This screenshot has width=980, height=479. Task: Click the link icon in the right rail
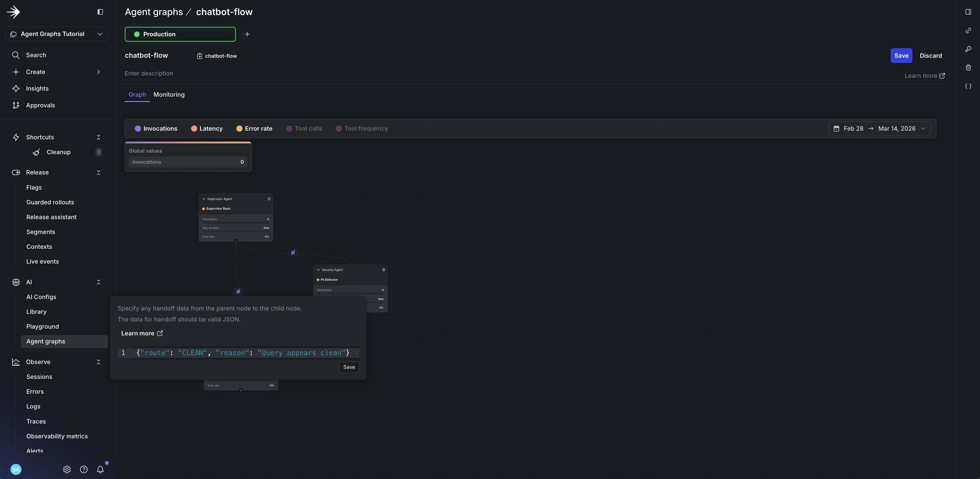968,30
